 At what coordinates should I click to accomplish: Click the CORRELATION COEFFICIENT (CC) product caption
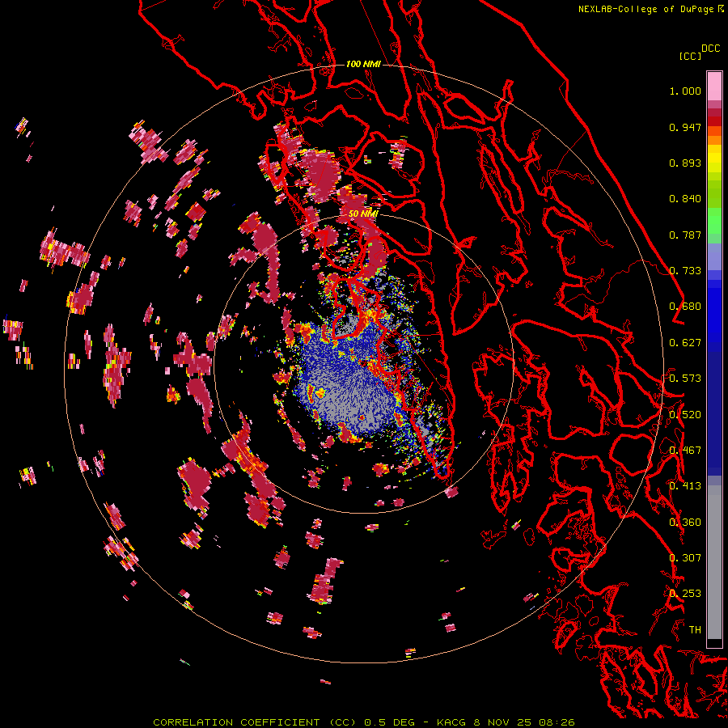[x=254, y=722]
